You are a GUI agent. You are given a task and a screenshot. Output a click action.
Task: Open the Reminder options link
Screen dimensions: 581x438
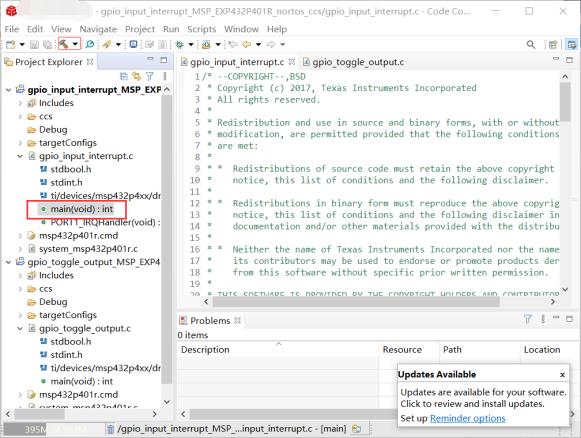pyautogui.click(x=467, y=418)
